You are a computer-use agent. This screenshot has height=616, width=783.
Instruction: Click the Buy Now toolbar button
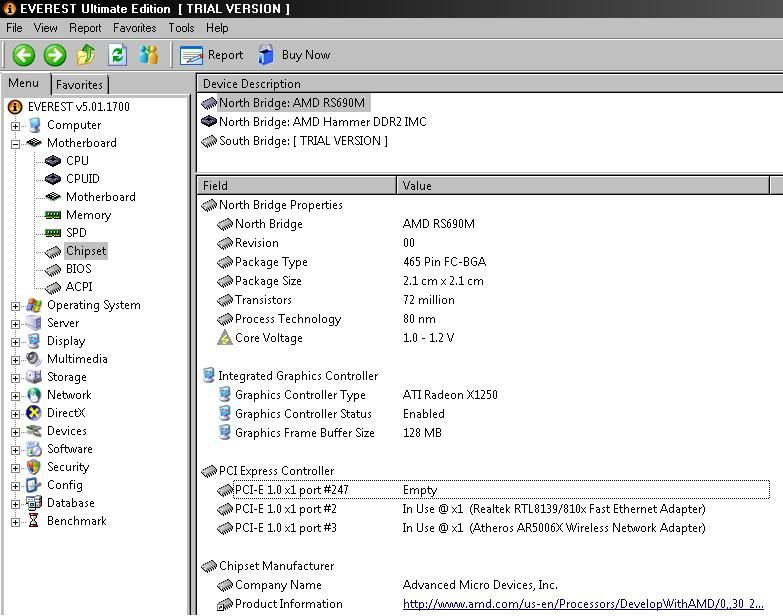tap(294, 55)
